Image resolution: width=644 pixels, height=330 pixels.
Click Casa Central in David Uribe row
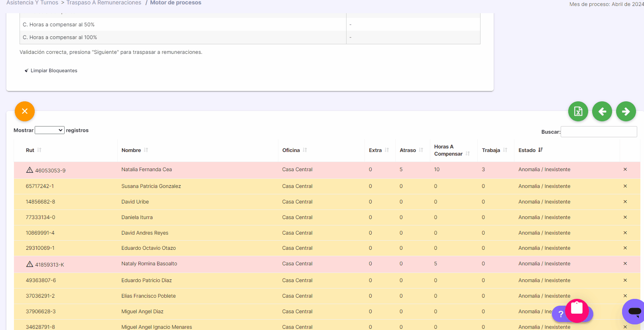[297, 202]
